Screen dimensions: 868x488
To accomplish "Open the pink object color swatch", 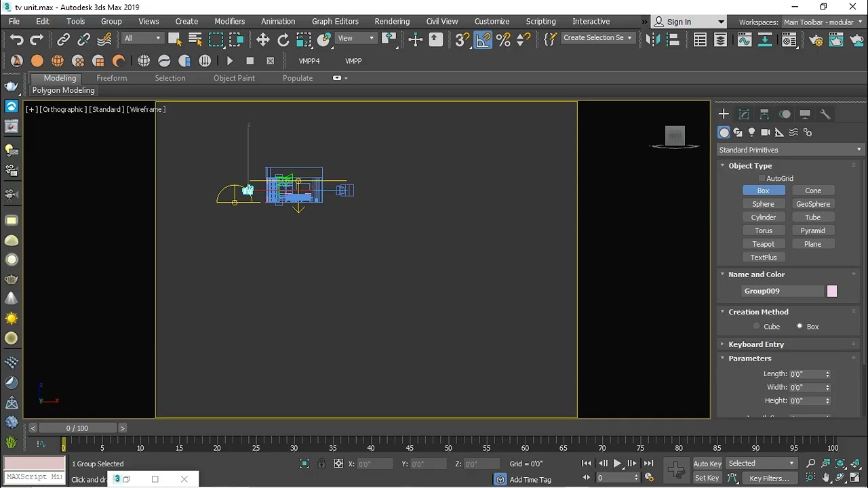I will (832, 291).
